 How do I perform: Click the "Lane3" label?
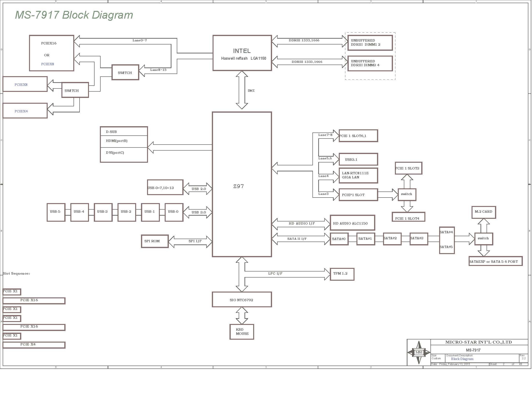pos(324,194)
